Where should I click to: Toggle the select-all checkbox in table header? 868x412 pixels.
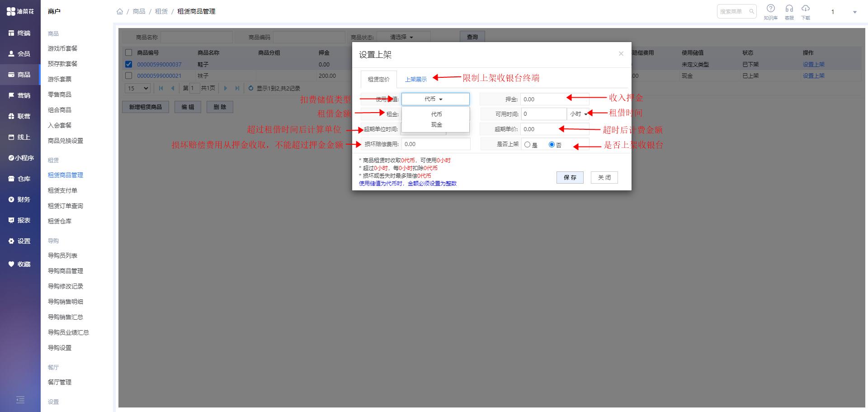click(x=129, y=52)
